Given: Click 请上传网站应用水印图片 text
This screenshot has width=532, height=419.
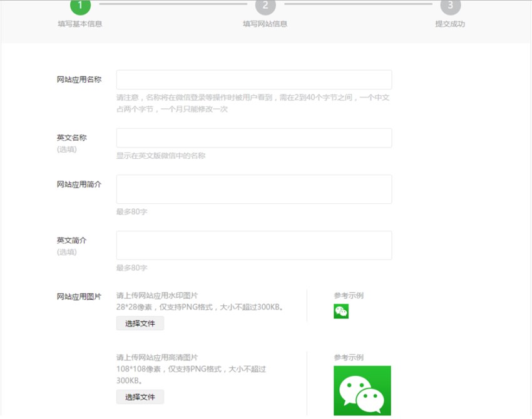Looking at the screenshot, I should pos(157,295).
